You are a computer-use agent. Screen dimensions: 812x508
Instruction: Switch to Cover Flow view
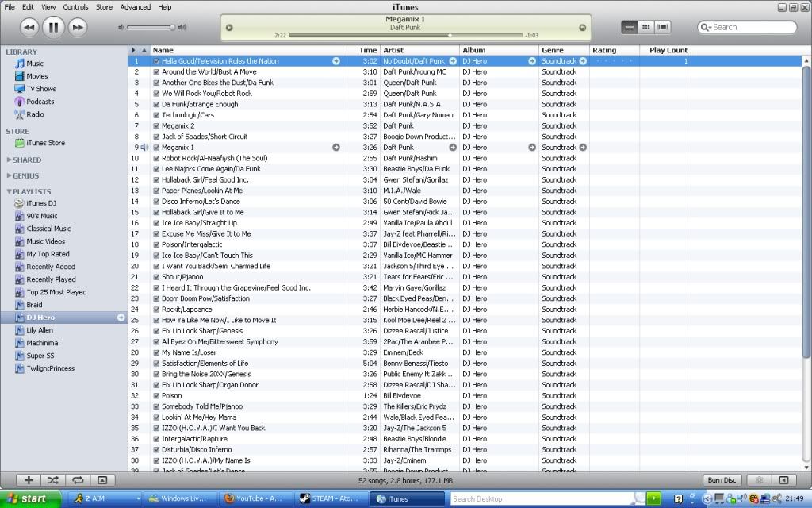click(x=662, y=27)
